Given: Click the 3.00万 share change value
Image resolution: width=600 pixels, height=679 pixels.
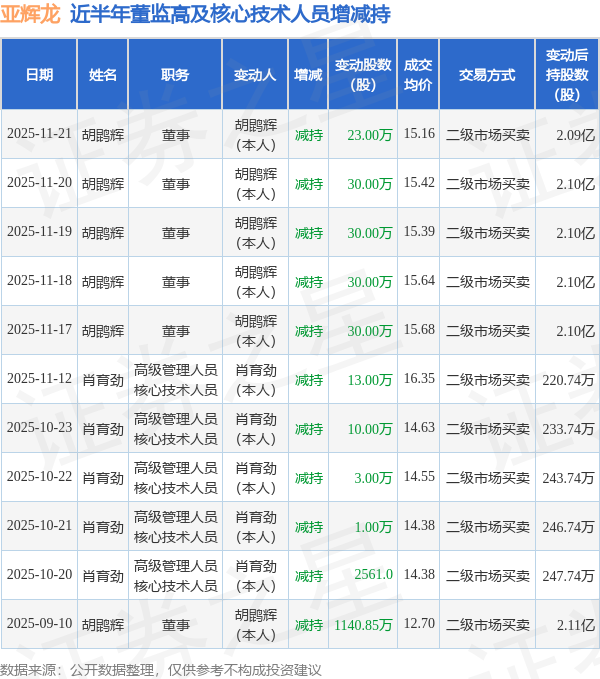Looking at the screenshot, I should 373,478.
